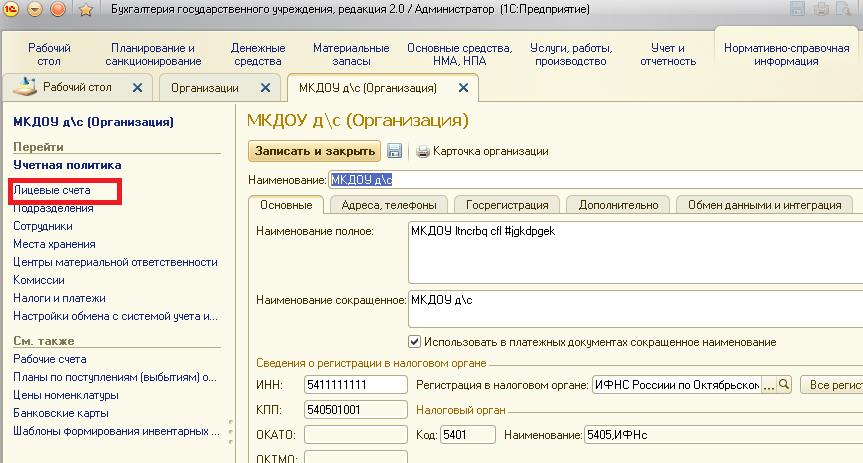Click the ОКАТО input field

point(356,434)
